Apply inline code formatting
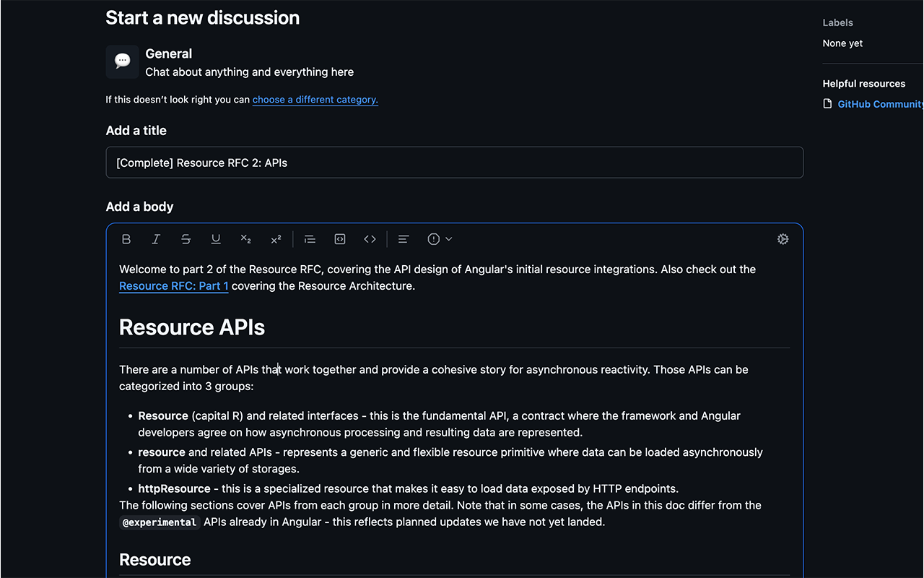Viewport: 924px width, 578px height. point(370,238)
